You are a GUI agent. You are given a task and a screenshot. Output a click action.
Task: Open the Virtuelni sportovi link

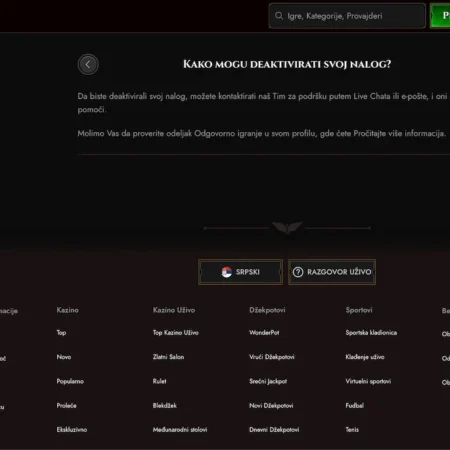click(x=368, y=381)
